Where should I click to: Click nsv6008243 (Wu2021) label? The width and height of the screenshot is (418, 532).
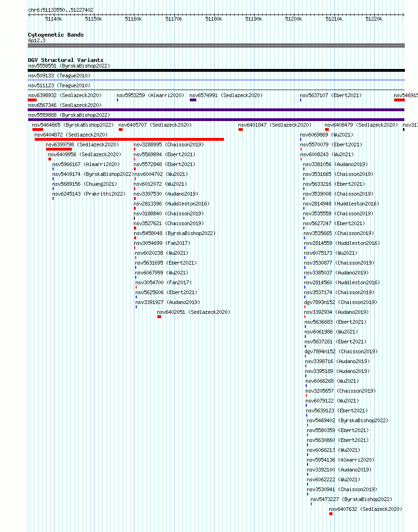[327, 154]
